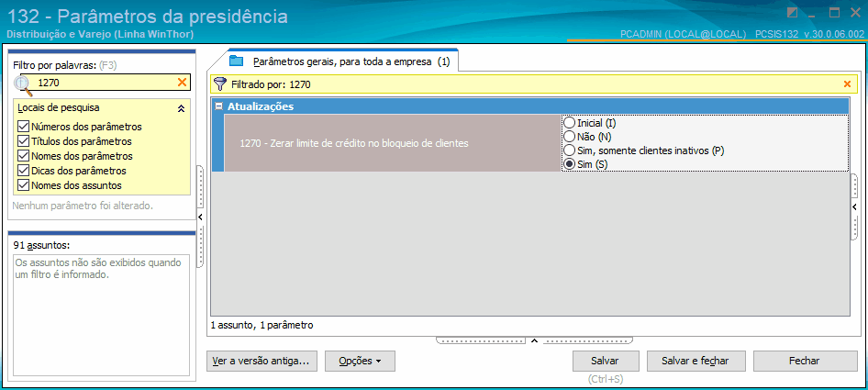The width and height of the screenshot is (868, 390).
Task: Toggle 'Títulos dos parâmetros' checkbox
Action: click(x=23, y=140)
